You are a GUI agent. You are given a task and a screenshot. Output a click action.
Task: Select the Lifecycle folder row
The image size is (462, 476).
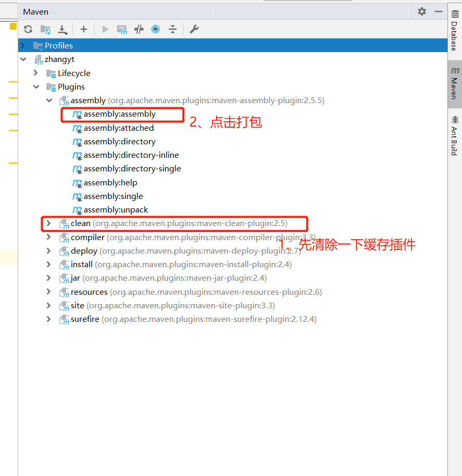click(233, 73)
